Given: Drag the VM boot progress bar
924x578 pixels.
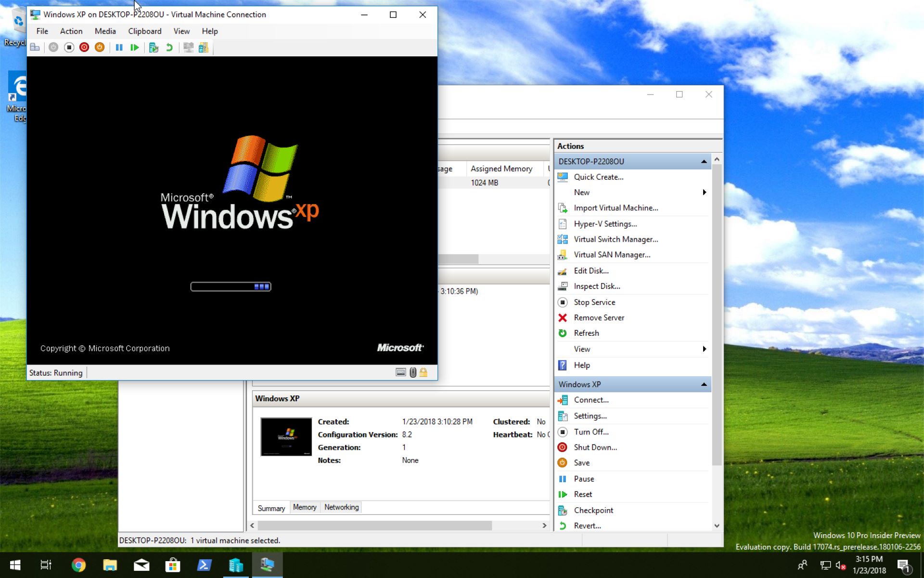Looking at the screenshot, I should pos(231,286).
